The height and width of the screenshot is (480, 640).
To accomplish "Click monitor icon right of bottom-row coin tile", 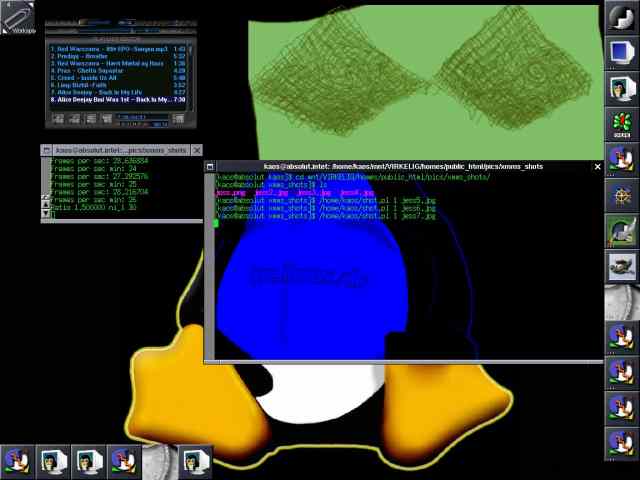I will tap(196, 462).
